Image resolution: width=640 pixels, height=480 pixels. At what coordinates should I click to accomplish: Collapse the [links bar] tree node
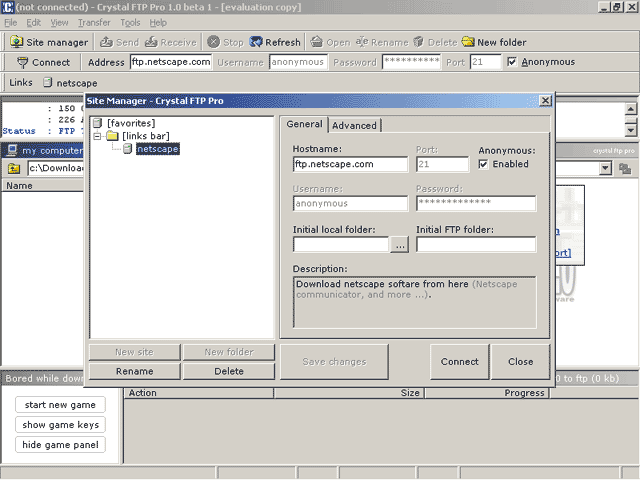(x=97, y=136)
